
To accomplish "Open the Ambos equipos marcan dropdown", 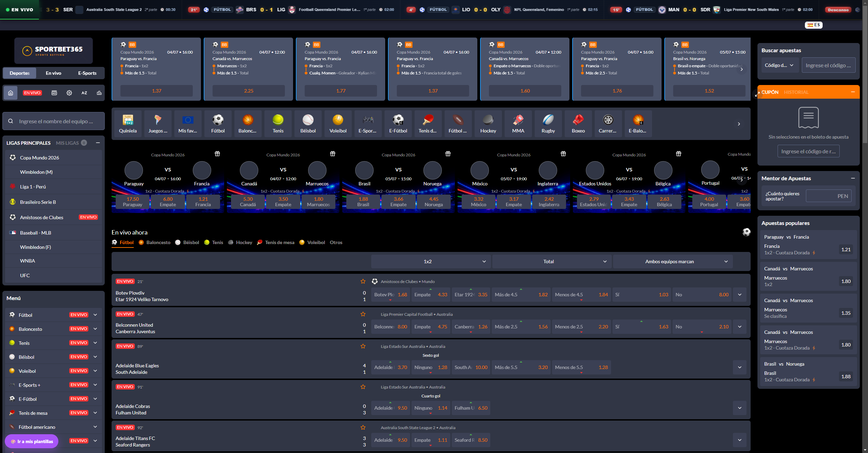I will 672,261.
